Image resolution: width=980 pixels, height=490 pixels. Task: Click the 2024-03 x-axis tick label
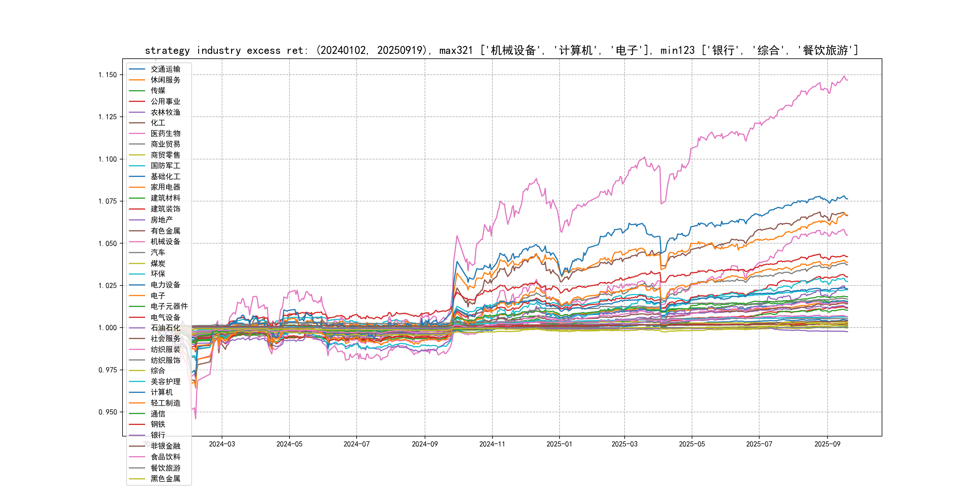(222, 444)
